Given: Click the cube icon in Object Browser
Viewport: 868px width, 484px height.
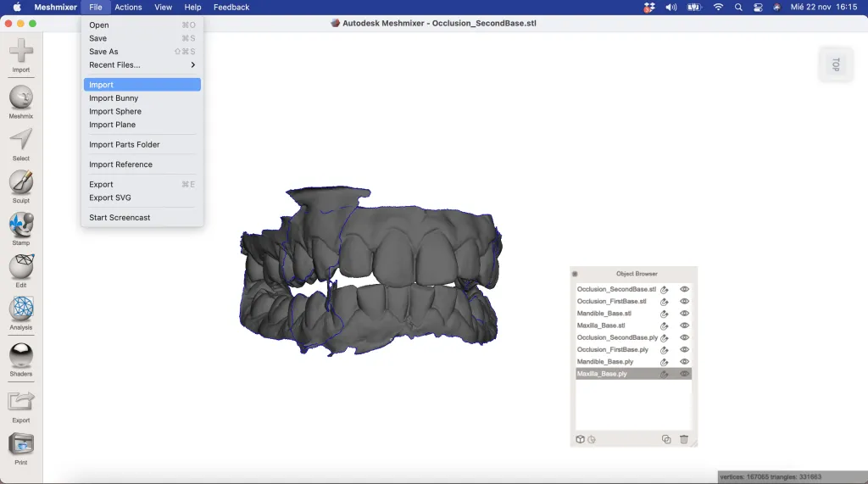Looking at the screenshot, I should click(580, 439).
